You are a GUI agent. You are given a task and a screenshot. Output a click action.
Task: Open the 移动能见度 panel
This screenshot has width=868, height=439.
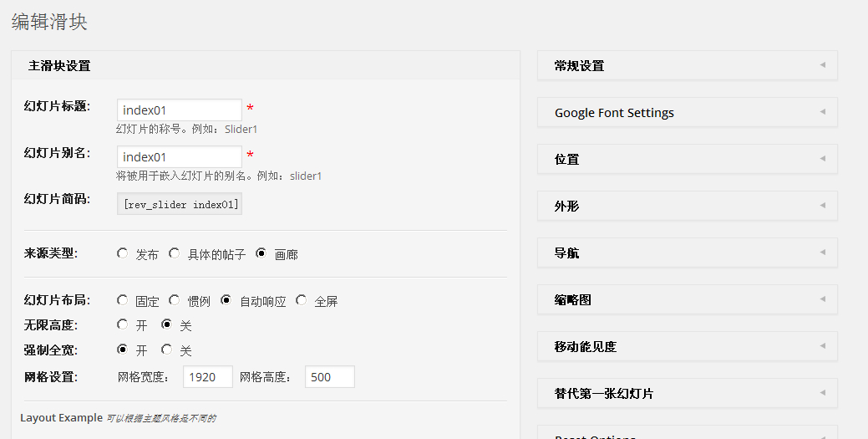686,346
